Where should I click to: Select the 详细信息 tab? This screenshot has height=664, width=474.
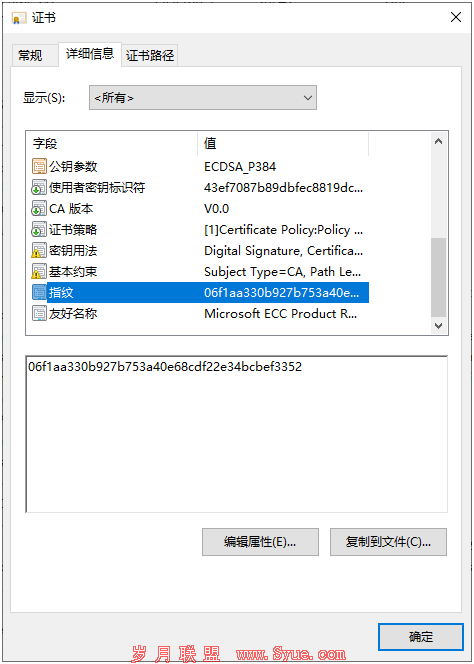click(90, 54)
